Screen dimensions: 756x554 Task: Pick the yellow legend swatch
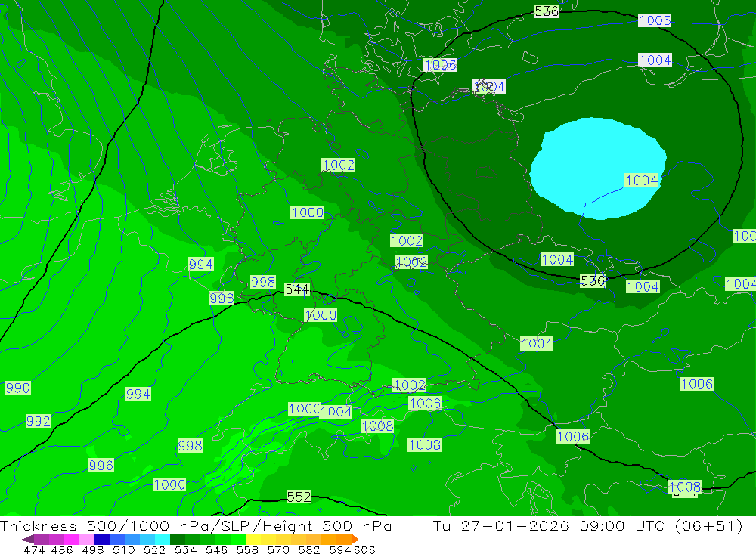[x=253, y=539]
